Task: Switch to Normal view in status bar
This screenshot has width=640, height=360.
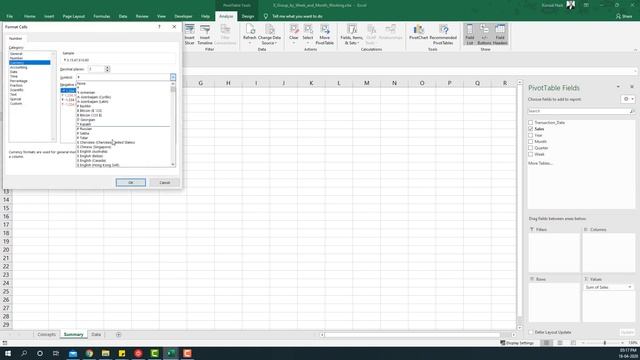Action: [546, 343]
